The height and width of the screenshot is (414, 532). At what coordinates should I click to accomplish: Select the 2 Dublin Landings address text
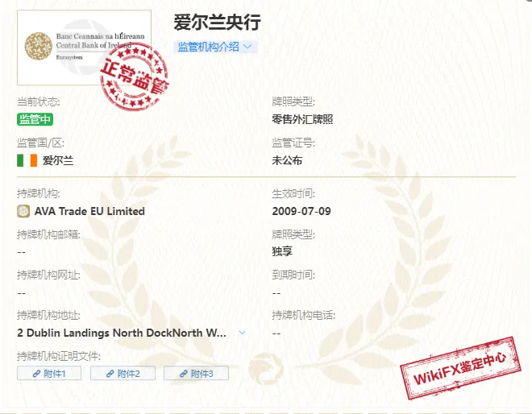click(x=122, y=333)
